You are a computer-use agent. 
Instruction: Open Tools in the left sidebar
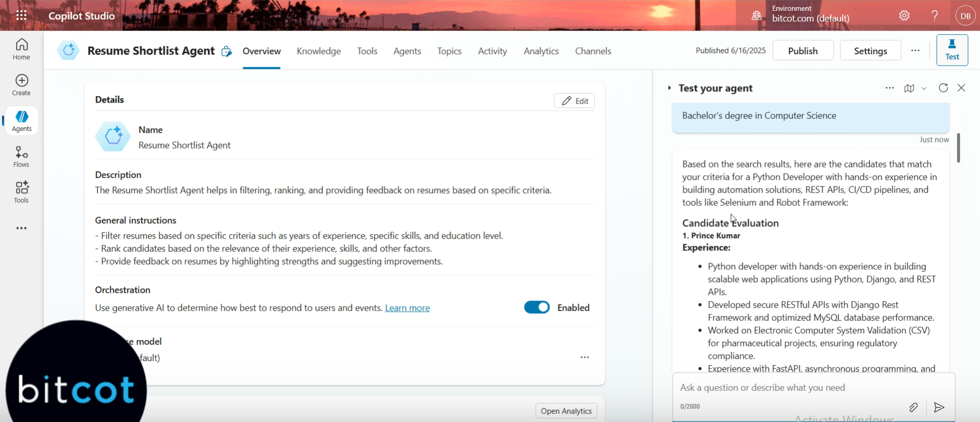tap(21, 192)
